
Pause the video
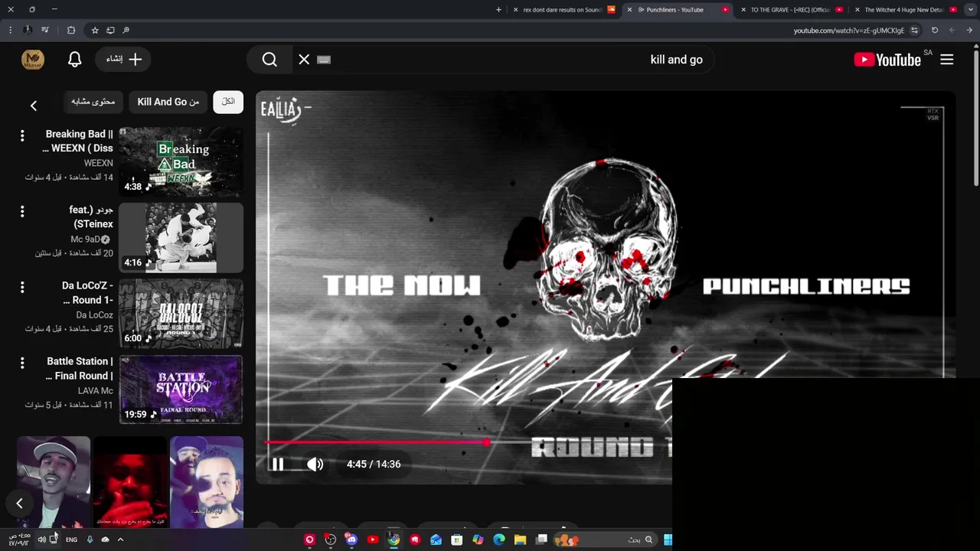tap(278, 464)
